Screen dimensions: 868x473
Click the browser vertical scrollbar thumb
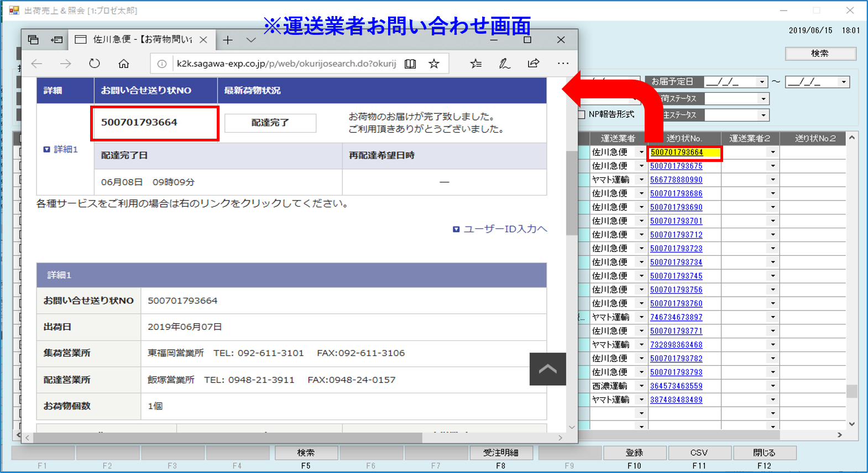[x=572, y=192]
